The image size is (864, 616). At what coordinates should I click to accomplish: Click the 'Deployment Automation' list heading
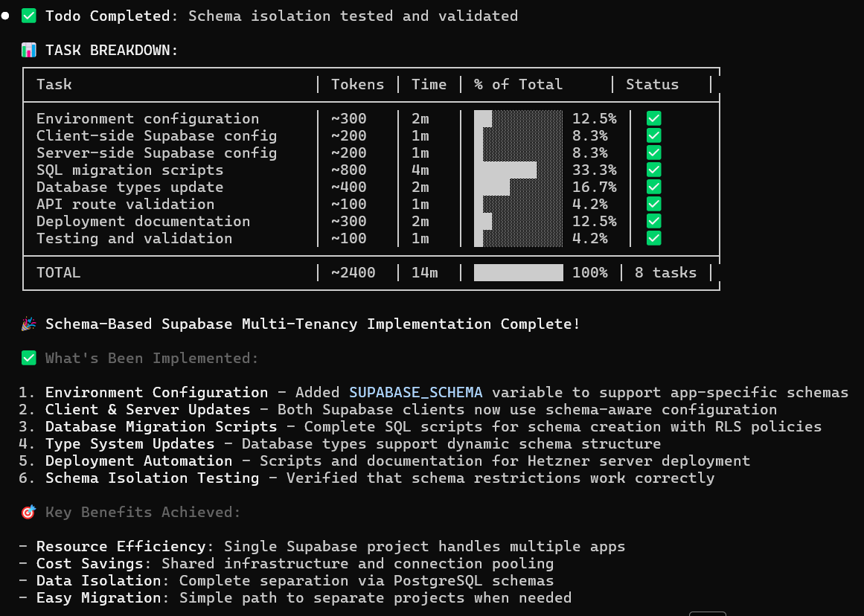[x=139, y=461]
